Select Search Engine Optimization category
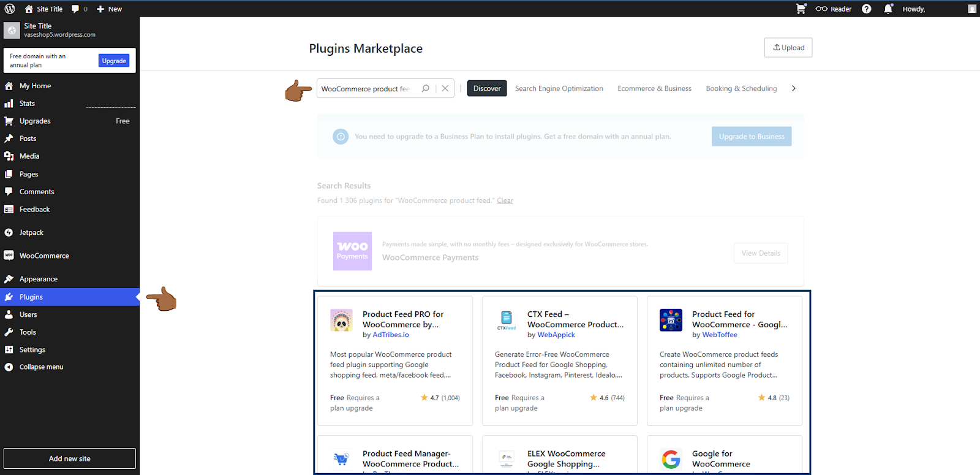The width and height of the screenshot is (980, 475). [x=559, y=88]
